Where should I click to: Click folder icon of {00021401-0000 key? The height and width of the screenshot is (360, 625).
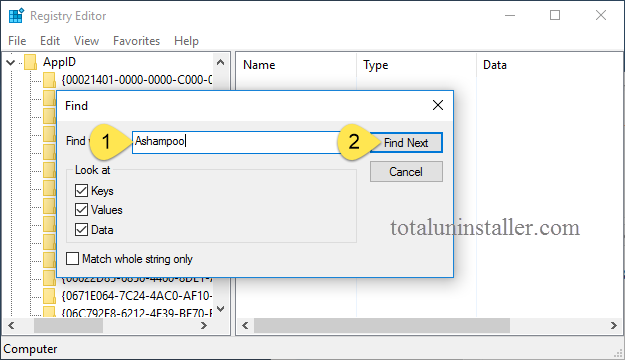point(49,80)
